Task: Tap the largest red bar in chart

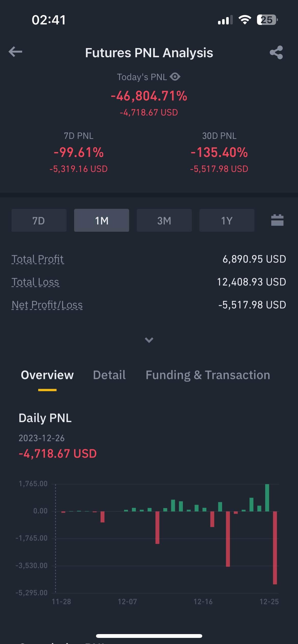Action: point(275,547)
